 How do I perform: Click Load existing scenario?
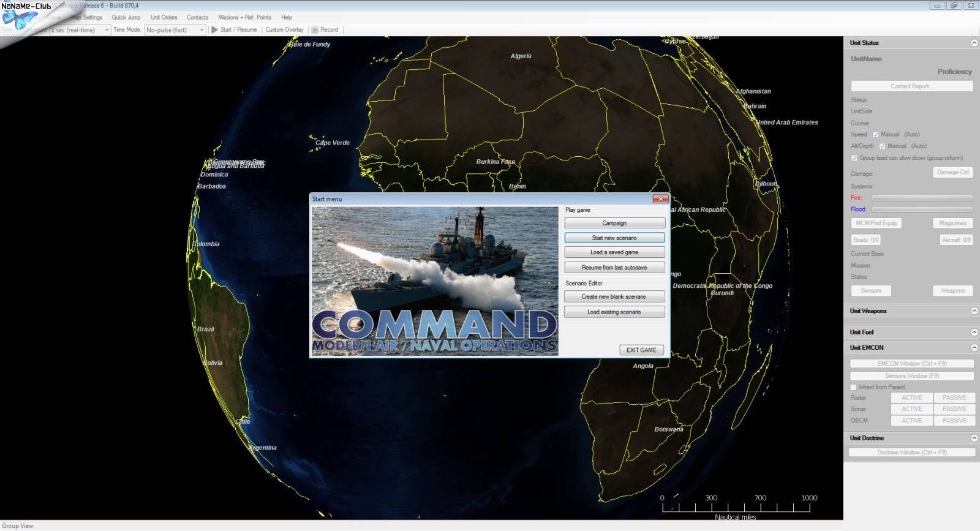[x=614, y=312]
